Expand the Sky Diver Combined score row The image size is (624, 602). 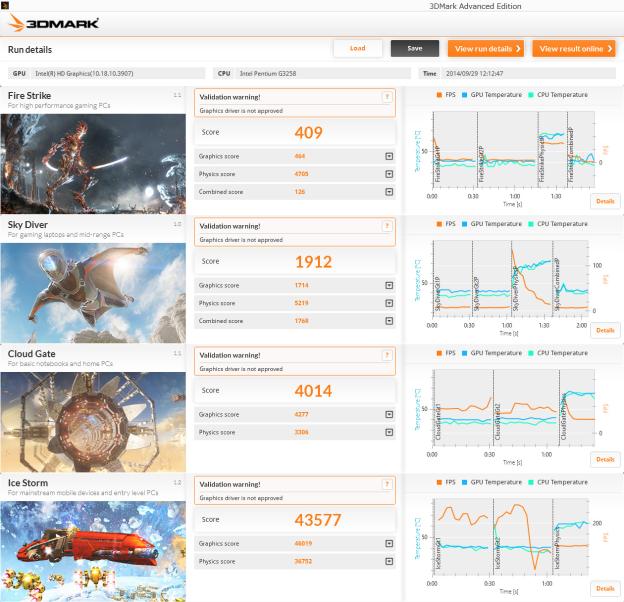pos(389,321)
